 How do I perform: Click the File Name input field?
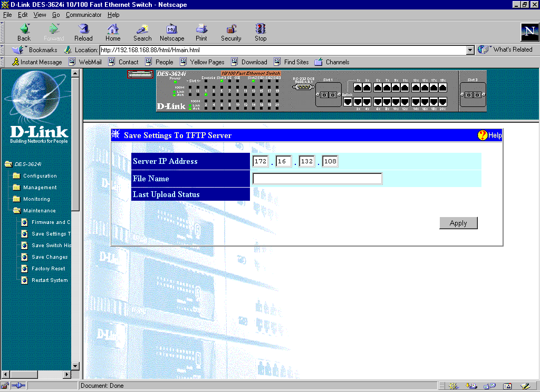(317, 179)
